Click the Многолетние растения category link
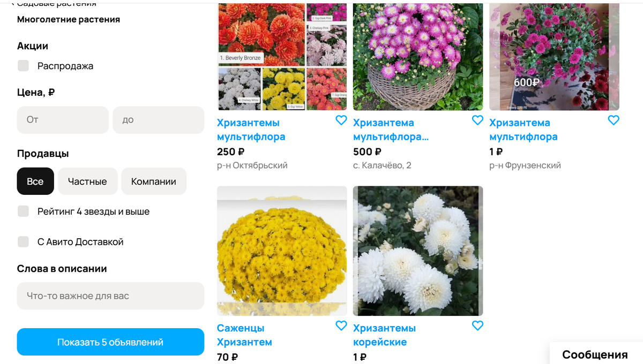Screen dimensions: 643x364 tap(68, 19)
